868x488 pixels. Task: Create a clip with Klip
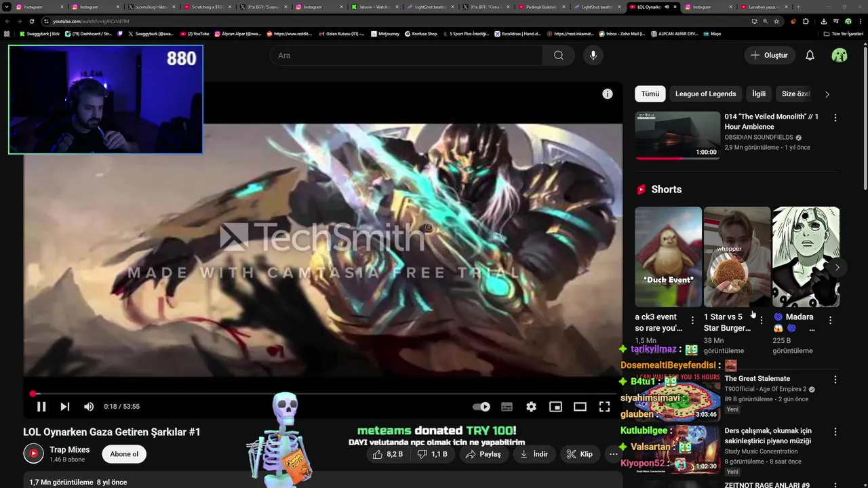(579, 454)
